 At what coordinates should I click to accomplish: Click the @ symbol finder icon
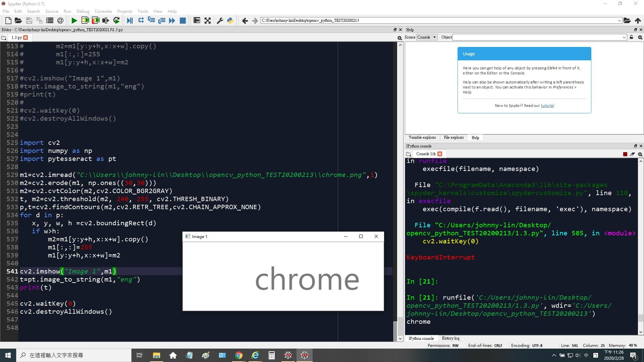[60, 20]
